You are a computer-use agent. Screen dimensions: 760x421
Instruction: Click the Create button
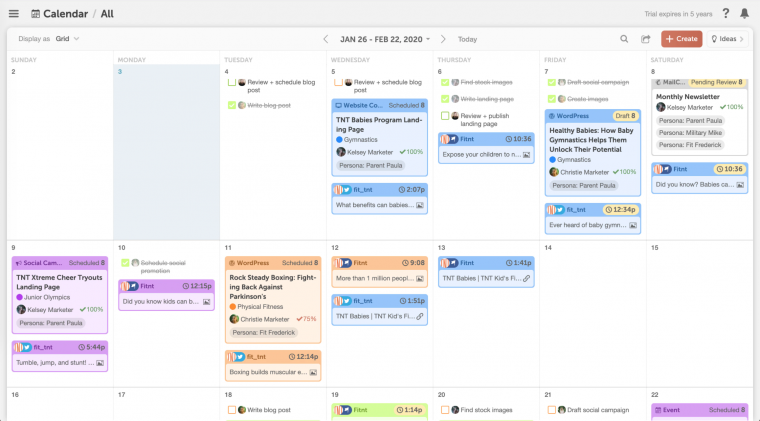(x=681, y=39)
